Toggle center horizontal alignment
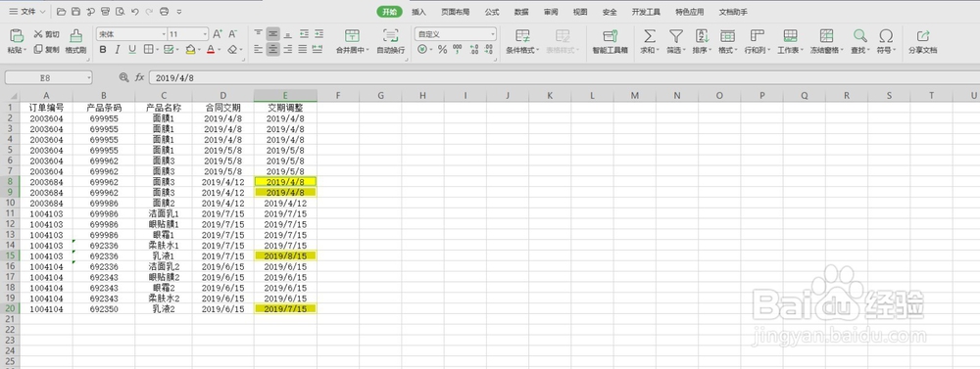The width and height of the screenshot is (980, 369). (x=272, y=49)
